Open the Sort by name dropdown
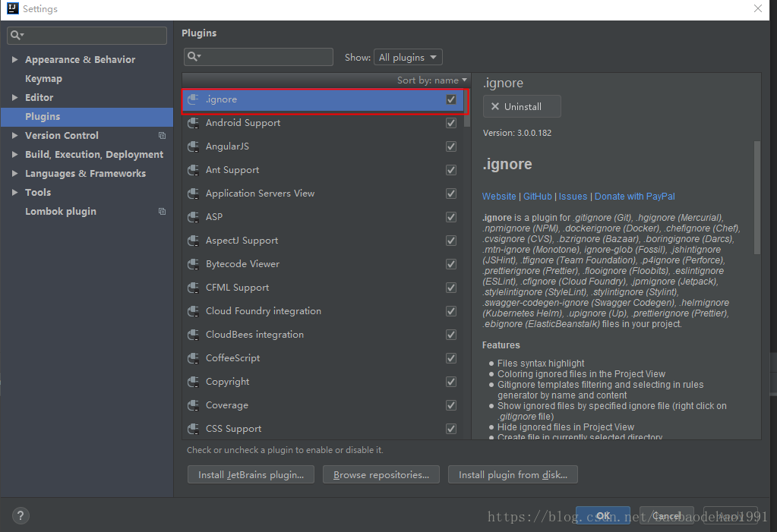777x532 pixels. [x=431, y=80]
